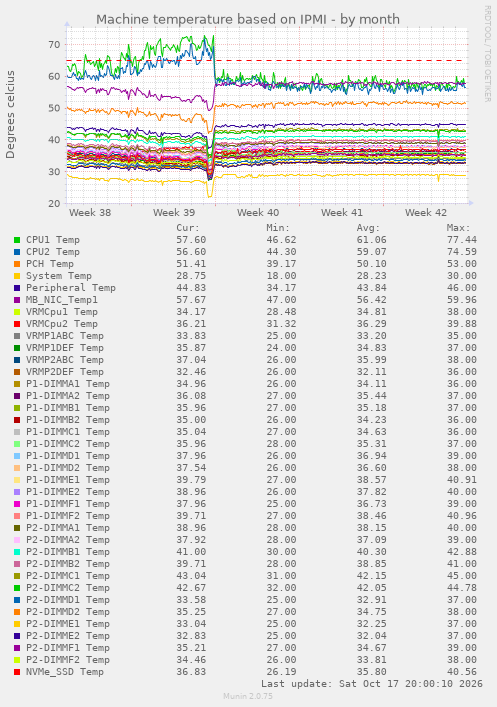Click the 'Week 38' axis label
This screenshot has width=497, height=707.
[90, 212]
